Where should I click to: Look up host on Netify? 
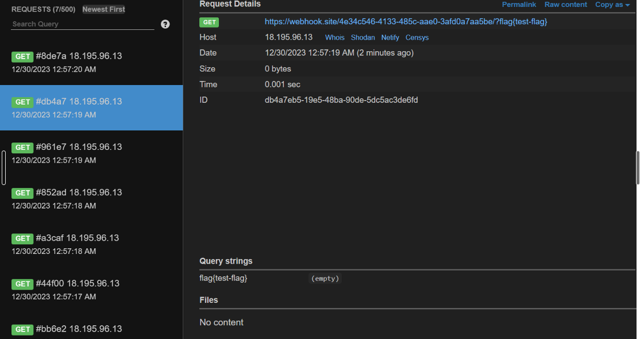[390, 37]
